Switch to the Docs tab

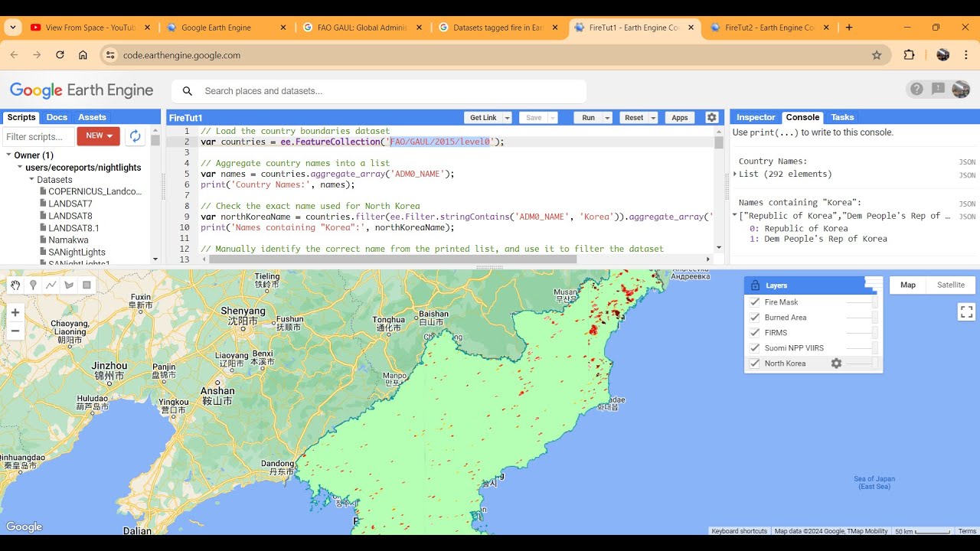[57, 117]
